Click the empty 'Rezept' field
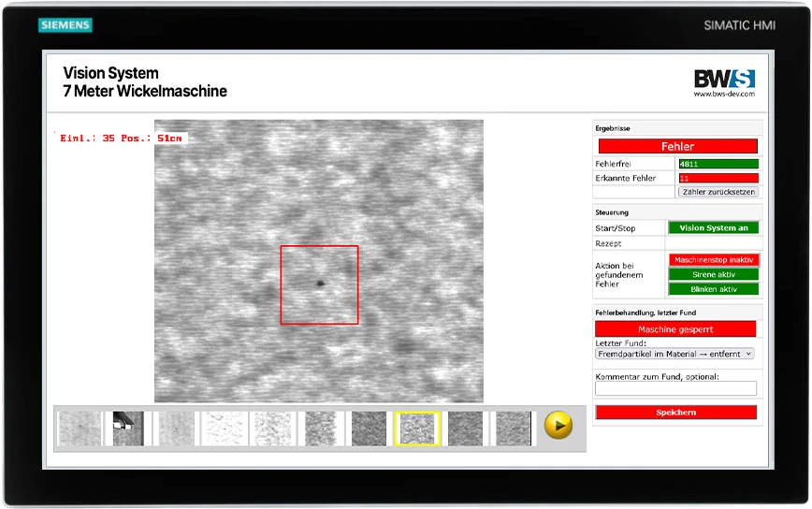Viewport: 812px width, 509px height. [713, 243]
